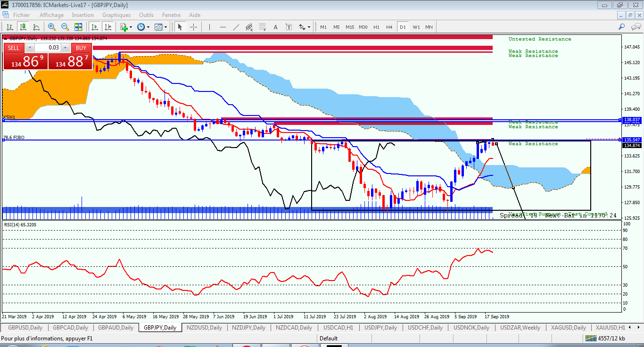
Task: Click the connection status 4557/12 kb indicator
Action: pos(605,339)
